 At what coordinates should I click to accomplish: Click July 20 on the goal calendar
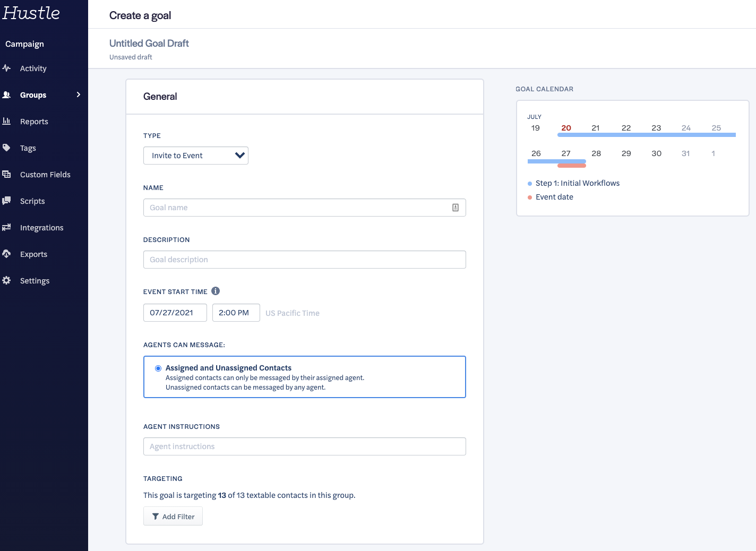coord(566,128)
